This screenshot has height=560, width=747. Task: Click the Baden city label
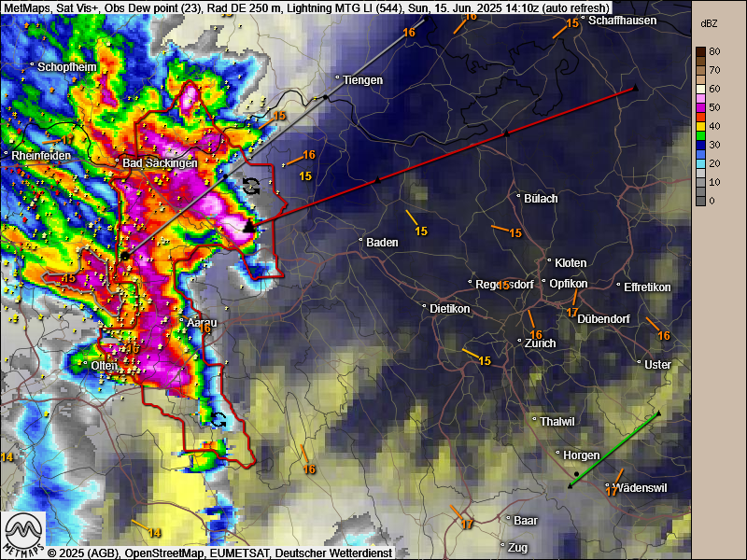tap(382, 243)
